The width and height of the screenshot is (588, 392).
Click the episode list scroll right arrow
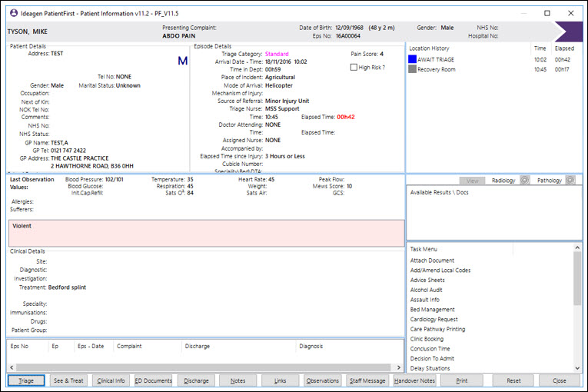(399, 367)
